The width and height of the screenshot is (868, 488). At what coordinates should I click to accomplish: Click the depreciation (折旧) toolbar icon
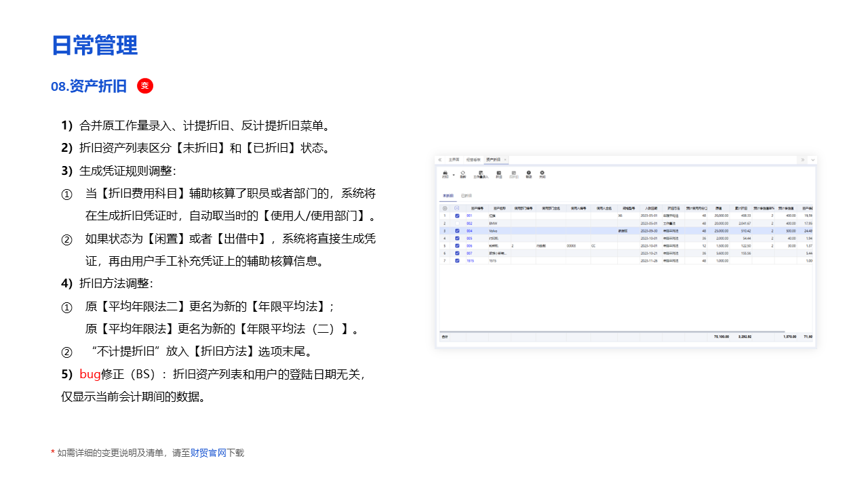(499, 174)
